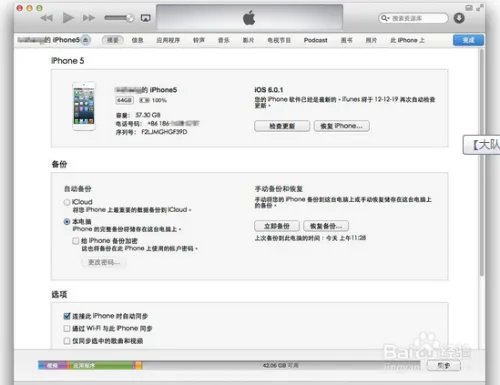Click the vertical scrollbar on the right
500x385 pixels.
point(482,163)
